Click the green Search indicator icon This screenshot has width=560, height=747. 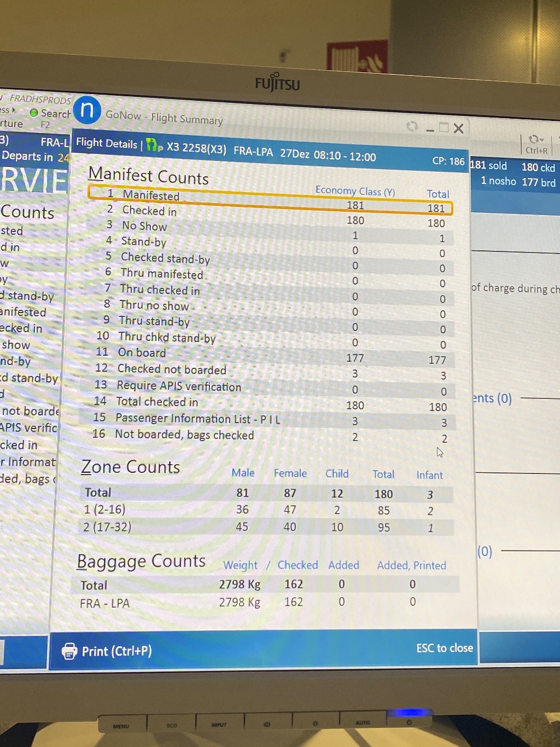point(34,113)
